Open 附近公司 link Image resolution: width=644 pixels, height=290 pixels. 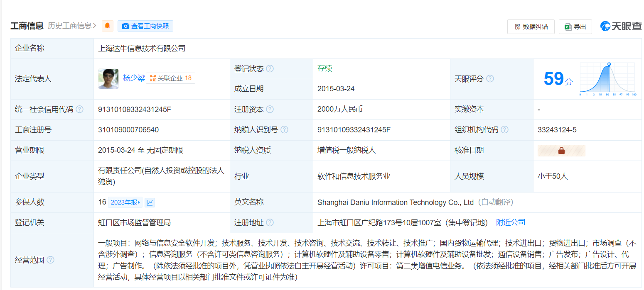click(x=511, y=222)
